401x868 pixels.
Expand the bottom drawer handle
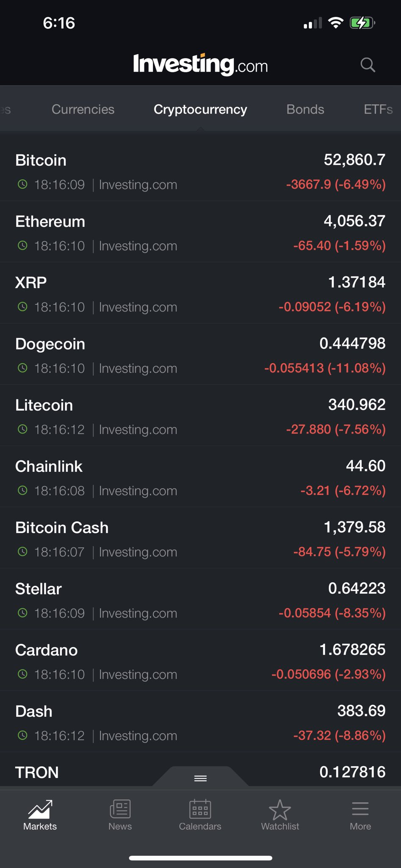pyautogui.click(x=200, y=778)
